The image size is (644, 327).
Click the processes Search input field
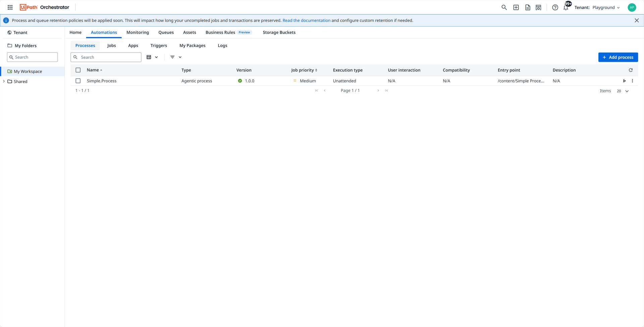(106, 57)
